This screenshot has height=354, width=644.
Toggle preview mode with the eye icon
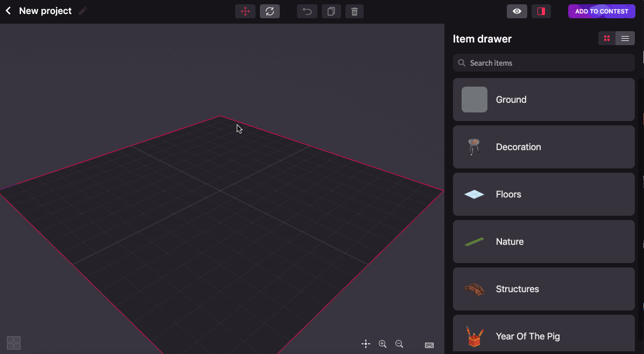pos(517,11)
